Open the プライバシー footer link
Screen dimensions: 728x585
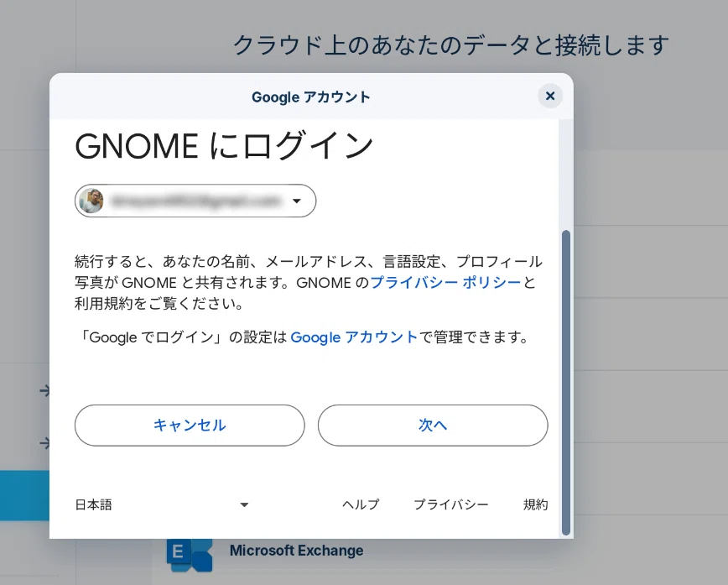click(451, 504)
